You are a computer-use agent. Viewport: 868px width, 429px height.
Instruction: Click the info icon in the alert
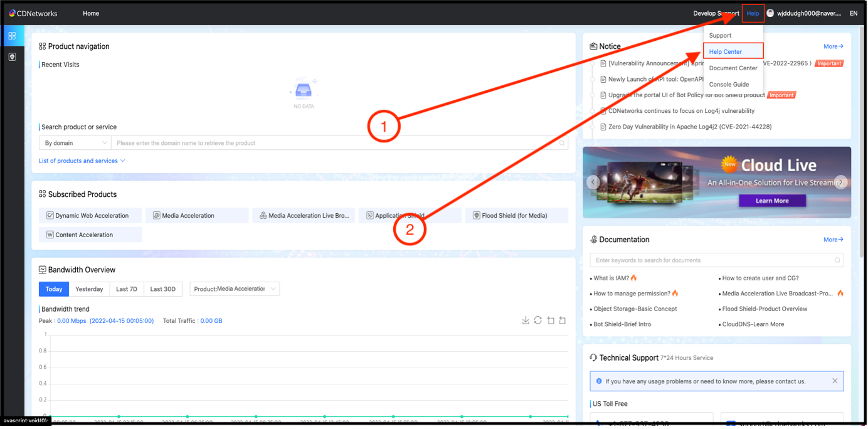coord(599,381)
